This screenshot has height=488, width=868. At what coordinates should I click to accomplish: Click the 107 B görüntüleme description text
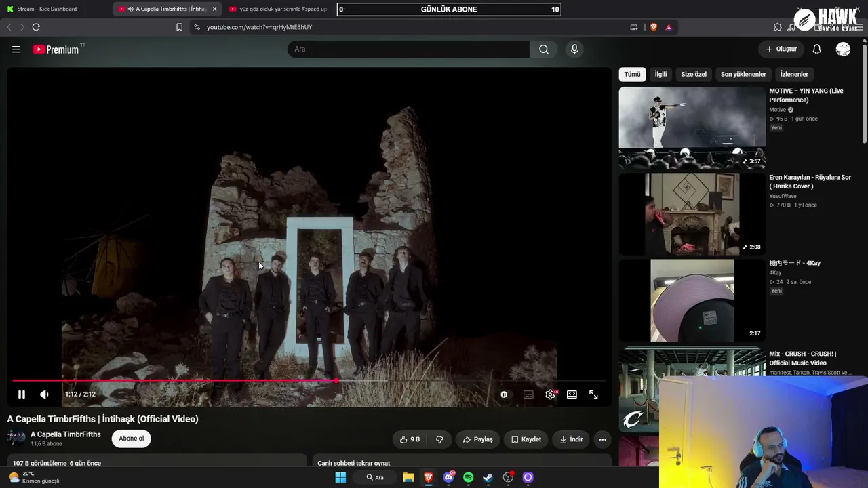click(x=57, y=463)
